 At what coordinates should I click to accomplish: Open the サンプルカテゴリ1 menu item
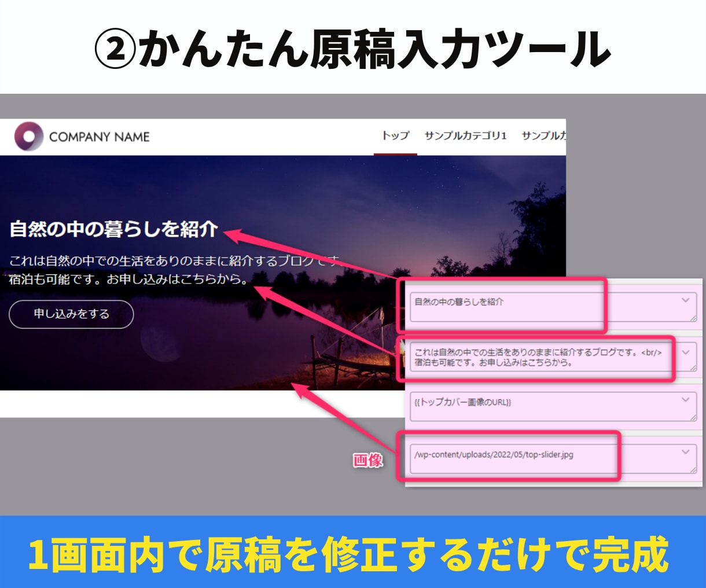coord(465,135)
